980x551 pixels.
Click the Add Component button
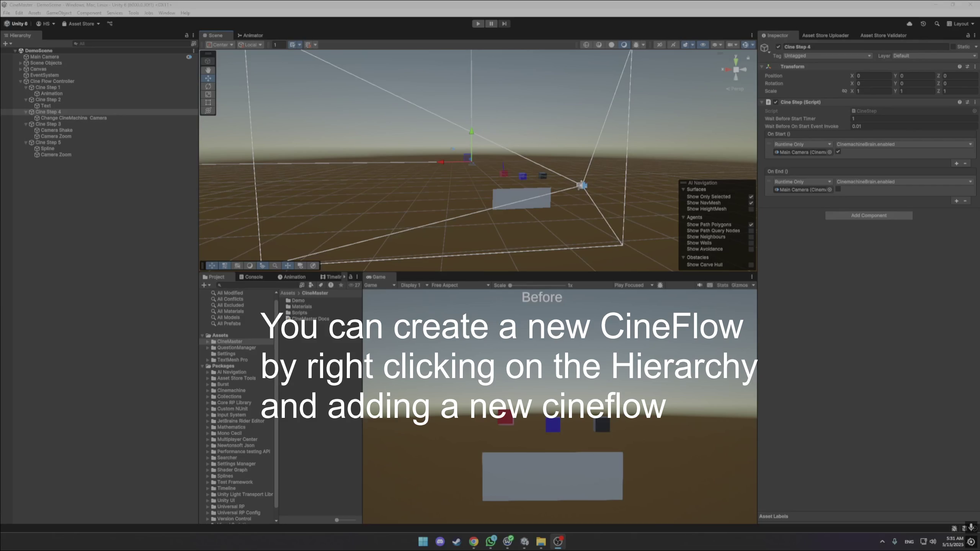pos(869,215)
